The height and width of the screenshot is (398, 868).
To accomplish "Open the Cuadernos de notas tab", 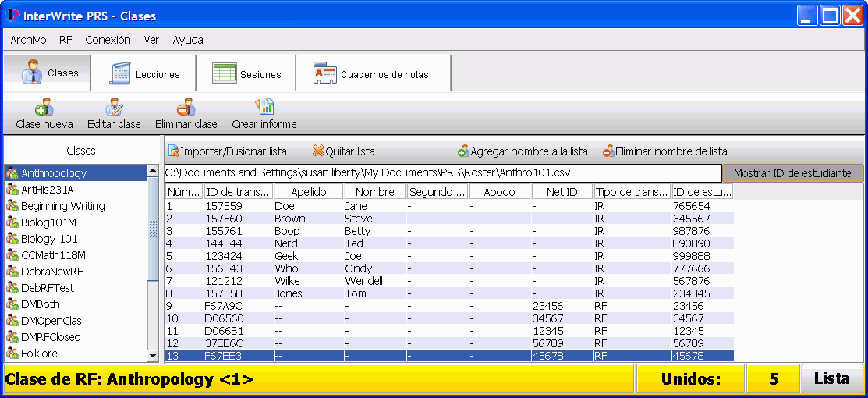I will pos(373,73).
